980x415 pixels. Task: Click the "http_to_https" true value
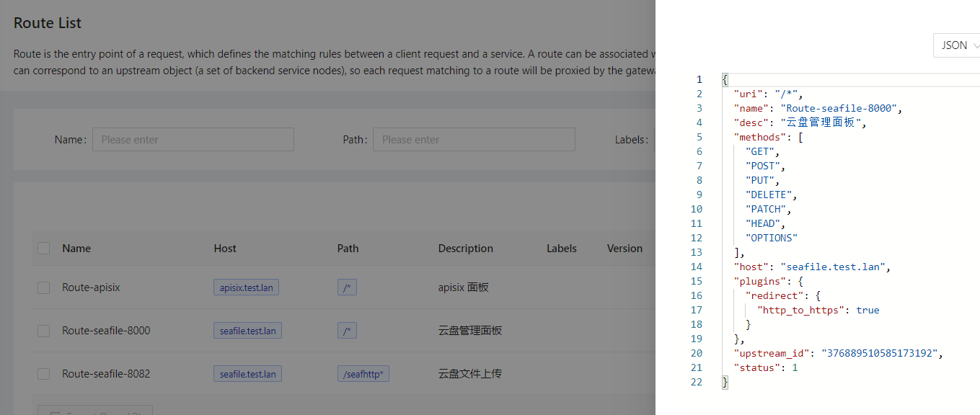tap(868, 310)
